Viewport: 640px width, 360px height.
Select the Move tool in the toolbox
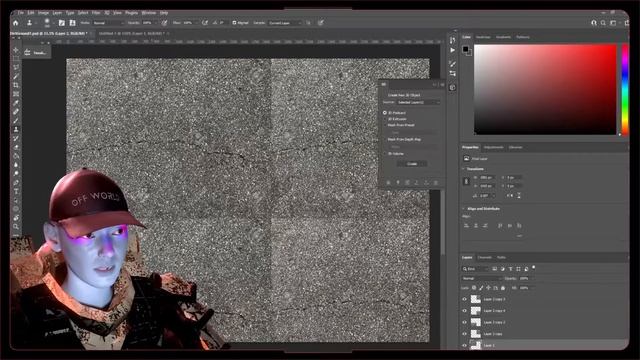(x=16, y=50)
